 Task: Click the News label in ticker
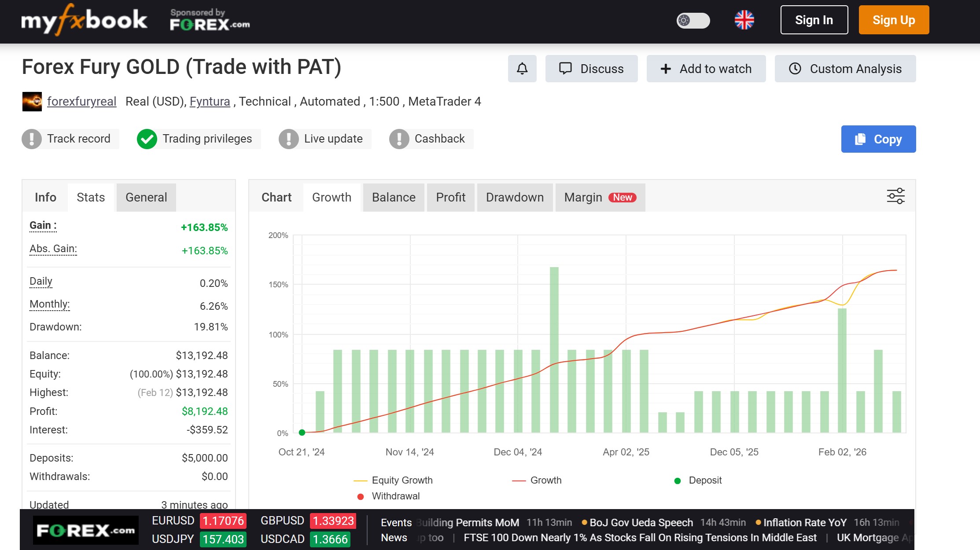coord(394,538)
